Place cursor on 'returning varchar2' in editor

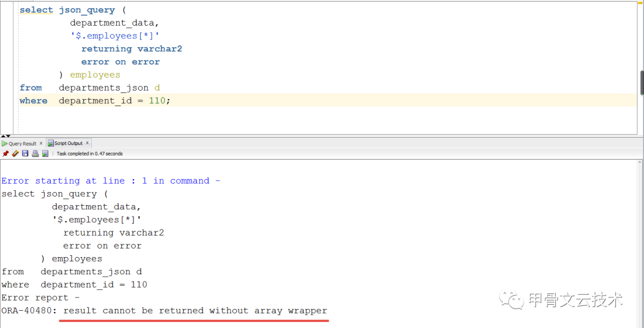coord(131,49)
